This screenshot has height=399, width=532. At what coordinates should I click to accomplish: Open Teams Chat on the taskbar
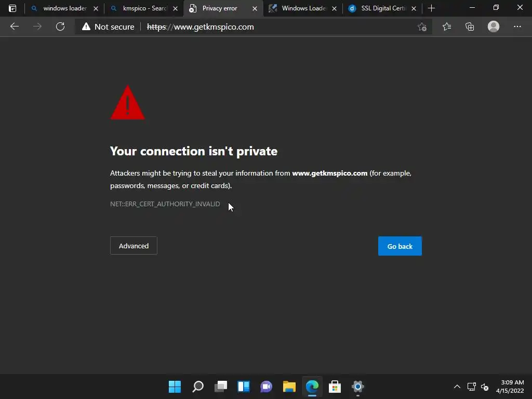267,387
